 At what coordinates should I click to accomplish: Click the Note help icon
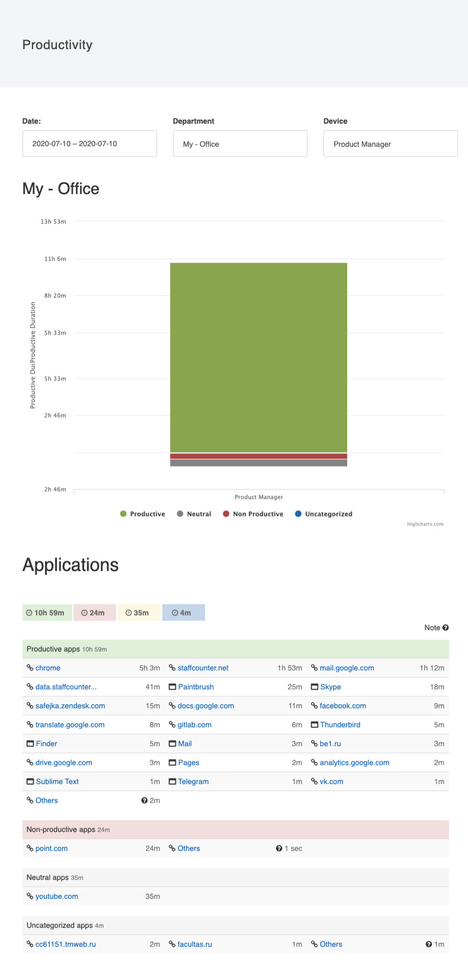[x=445, y=628]
